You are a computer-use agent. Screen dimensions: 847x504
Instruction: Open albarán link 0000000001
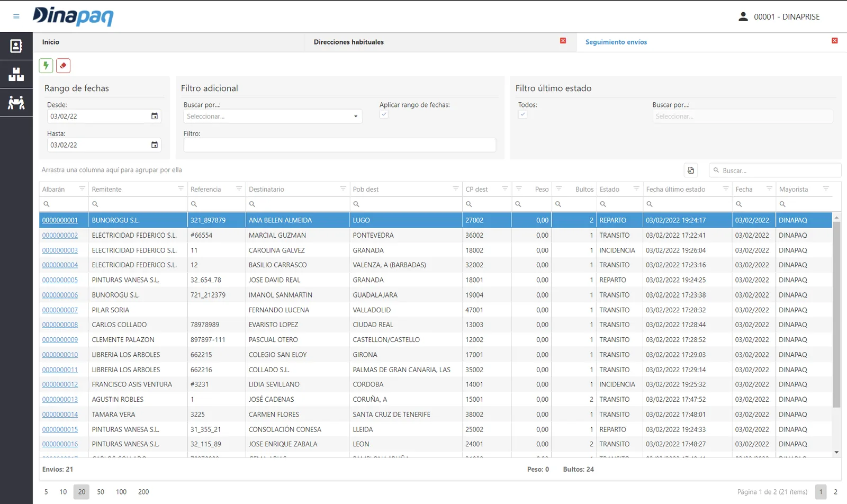[x=60, y=220]
